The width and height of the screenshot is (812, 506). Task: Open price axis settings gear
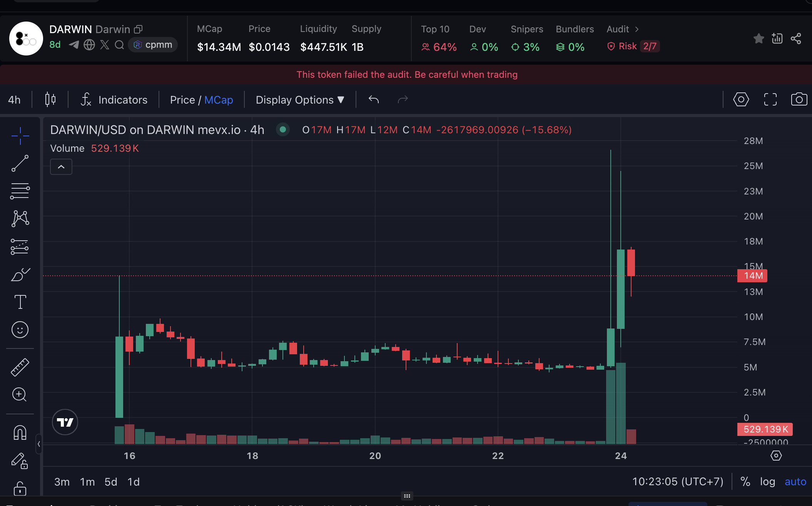coord(776,456)
